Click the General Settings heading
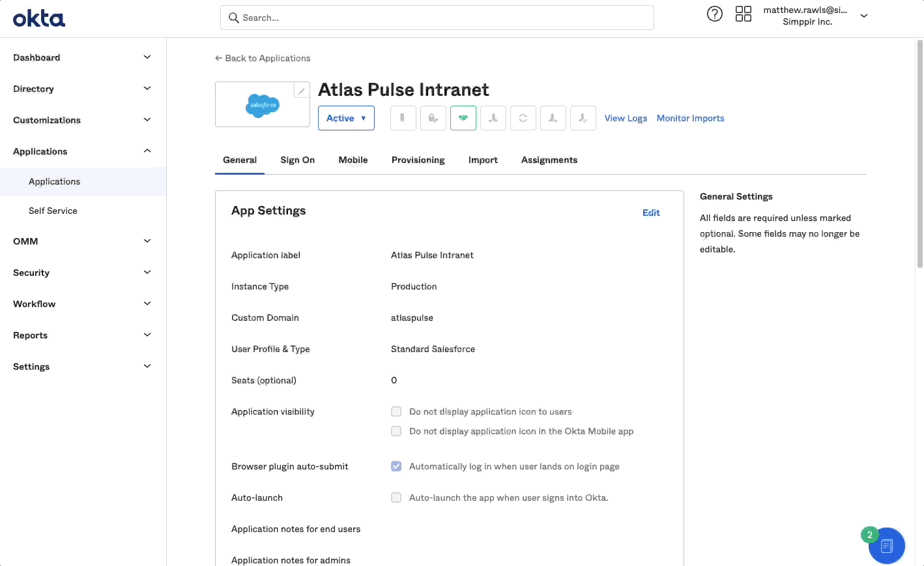Image resolution: width=924 pixels, height=566 pixels. click(x=736, y=196)
